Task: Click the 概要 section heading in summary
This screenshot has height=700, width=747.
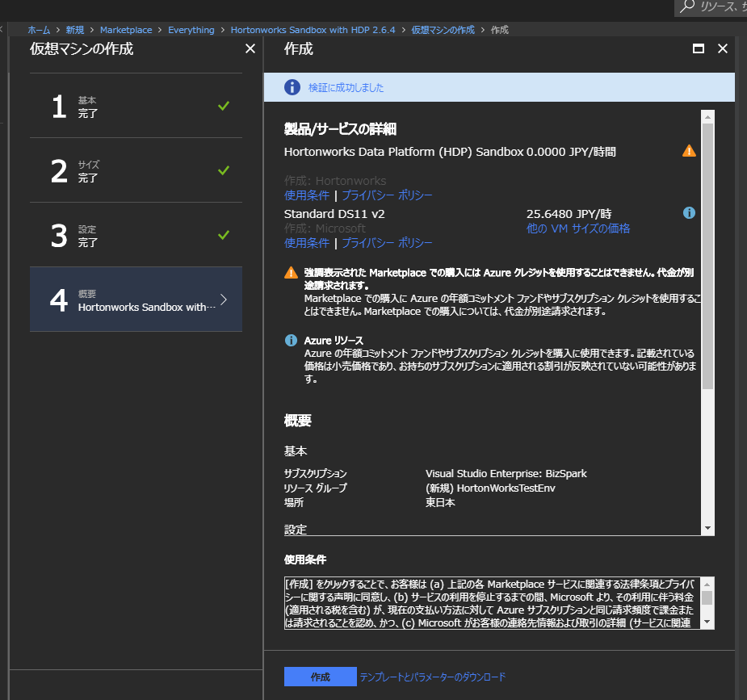Action: (298, 421)
